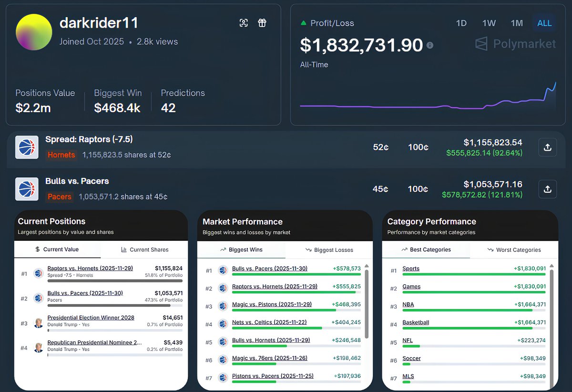The height and width of the screenshot is (392, 572).
Task: Switch to the Worst Categories tab
Action: (515, 249)
